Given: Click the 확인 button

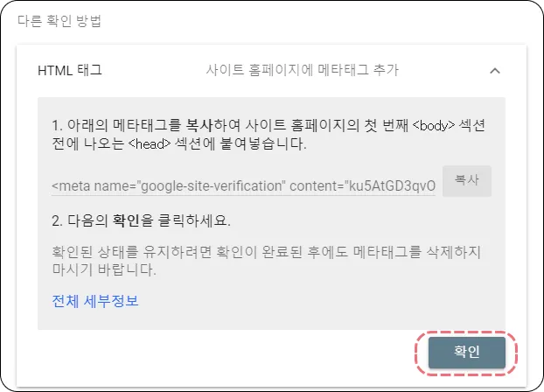Looking at the screenshot, I should (467, 353).
